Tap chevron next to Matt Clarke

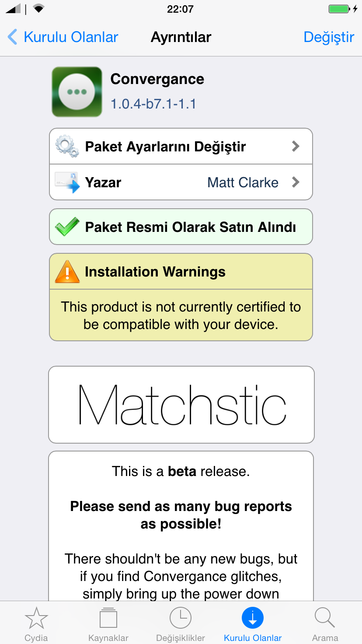pyautogui.click(x=296, y=182)
